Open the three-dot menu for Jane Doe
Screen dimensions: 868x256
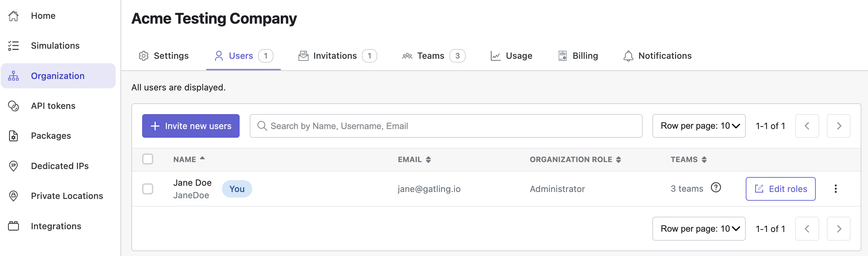pyautogui.click(x=835, y=189)
